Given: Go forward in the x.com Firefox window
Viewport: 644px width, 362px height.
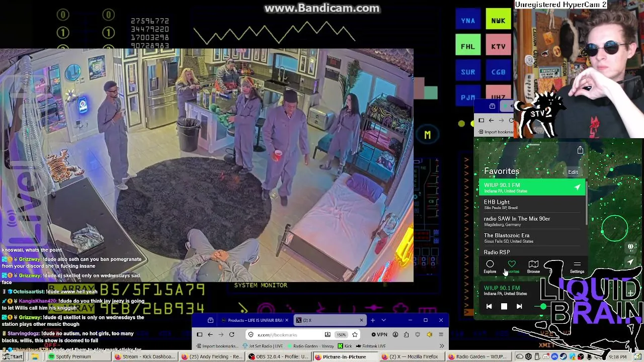Looking at the screenshot, I should point(221,334).
